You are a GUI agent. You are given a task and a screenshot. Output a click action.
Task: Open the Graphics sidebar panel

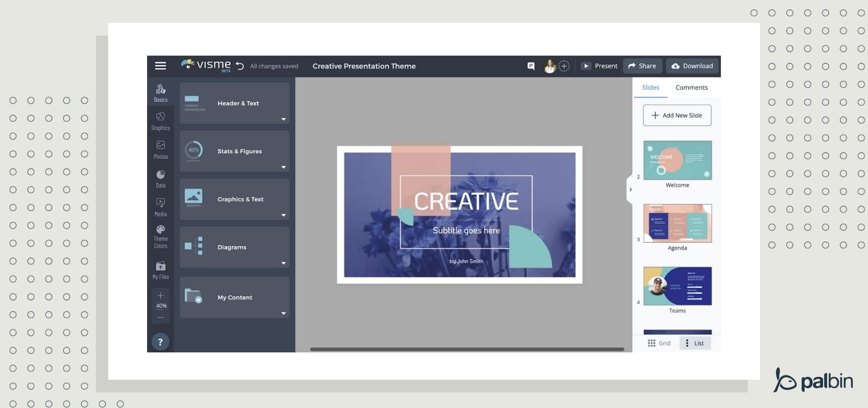[x=160, y=121]
